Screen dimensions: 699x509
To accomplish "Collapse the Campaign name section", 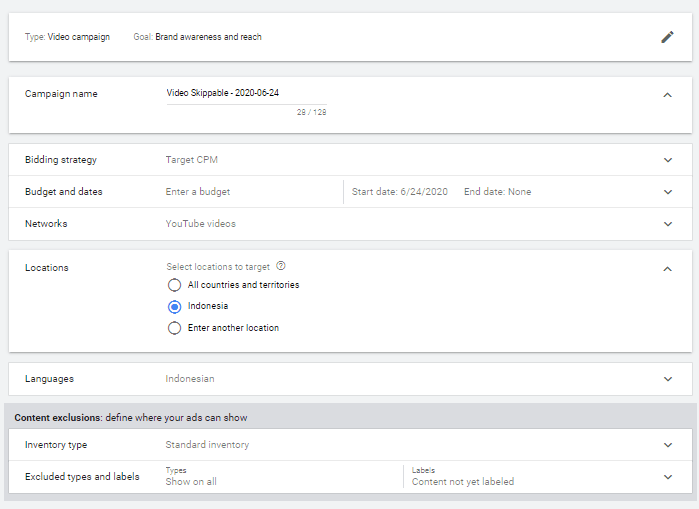I will pyautogui.click(x=668, y=95).
